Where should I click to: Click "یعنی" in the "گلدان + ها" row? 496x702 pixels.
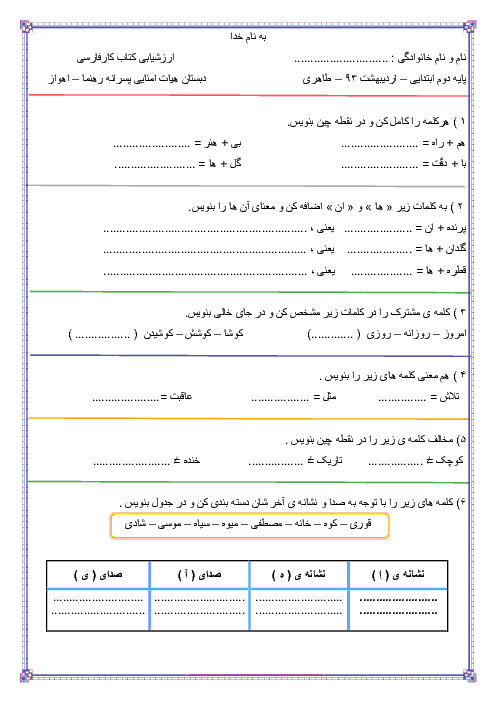[323, 249]
